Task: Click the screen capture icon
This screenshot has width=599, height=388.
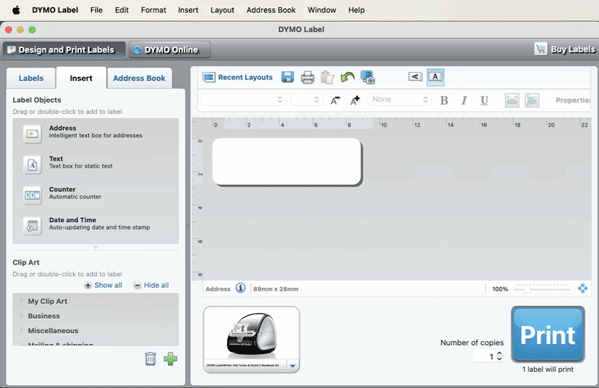Action: coord(367,78)
